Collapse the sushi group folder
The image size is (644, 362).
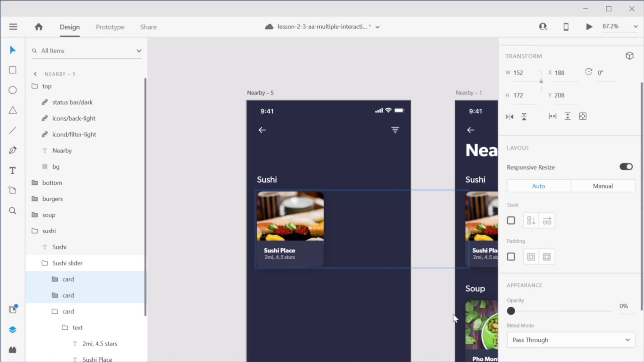(x=35, y=231)
